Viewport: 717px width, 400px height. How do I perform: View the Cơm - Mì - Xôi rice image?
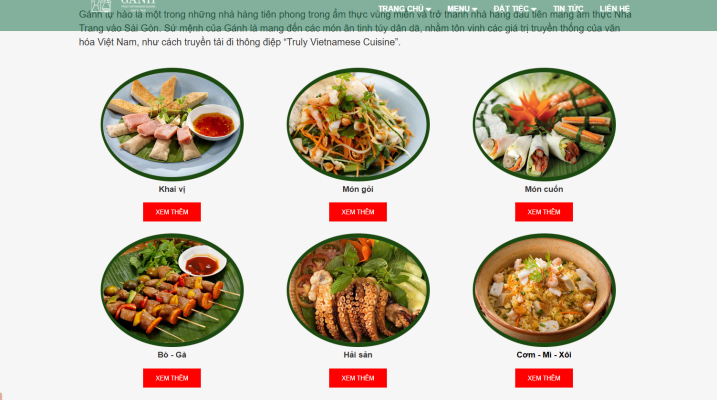point(544,290)
